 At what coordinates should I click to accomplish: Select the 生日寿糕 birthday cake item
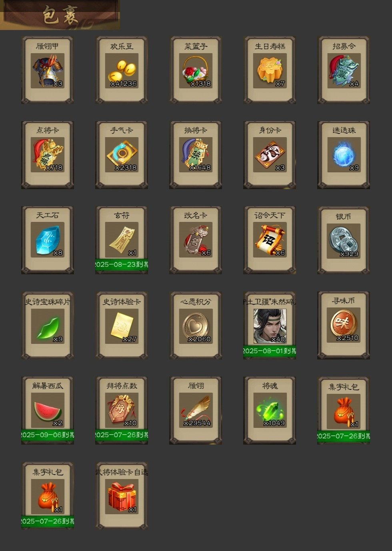click(x=270, y=70)
